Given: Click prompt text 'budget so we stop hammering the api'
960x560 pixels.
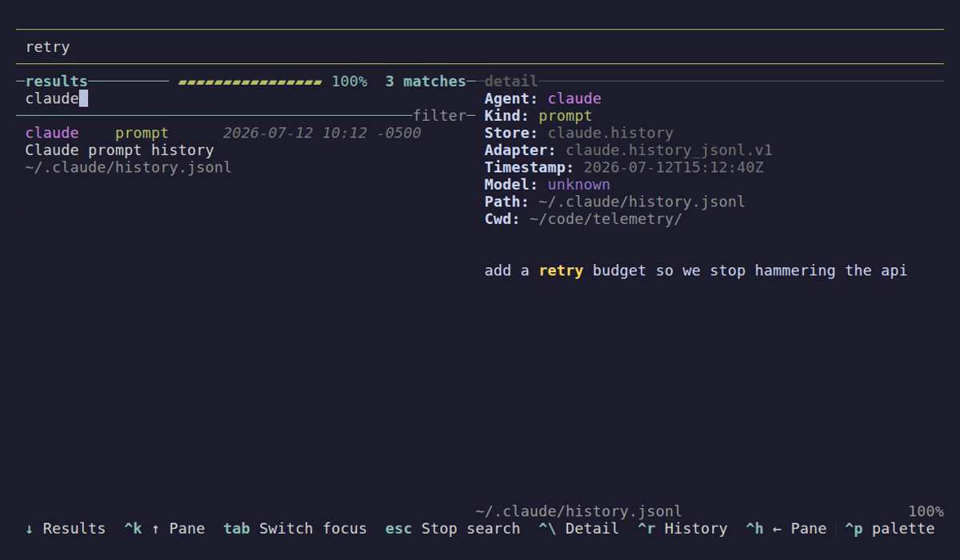Looking at the screenshot, I should pyautogui.click(x=750, y=270).
